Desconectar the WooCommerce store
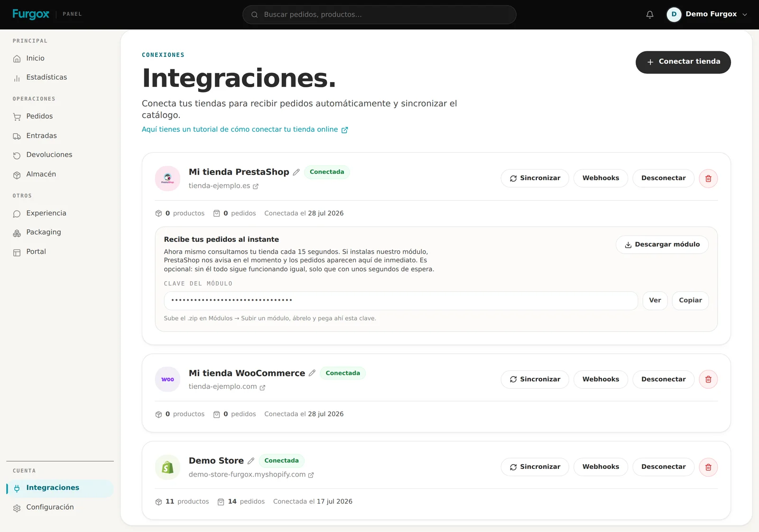 [663, 379]
